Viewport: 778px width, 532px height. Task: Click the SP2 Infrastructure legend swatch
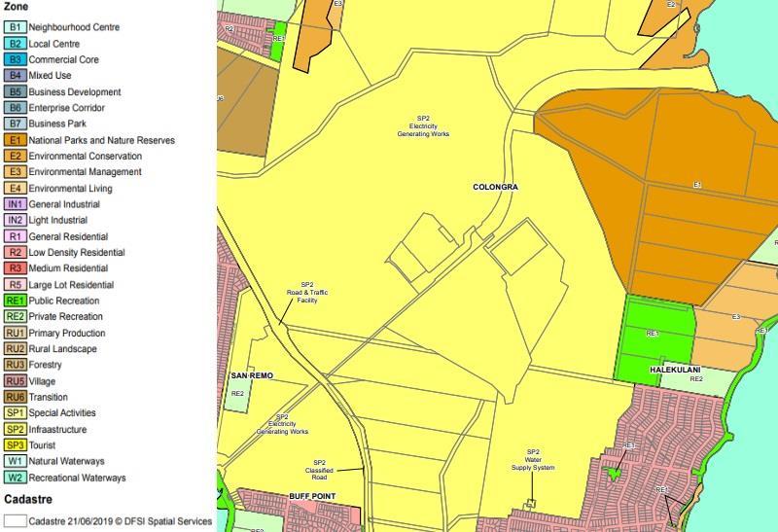pos(15,429)
